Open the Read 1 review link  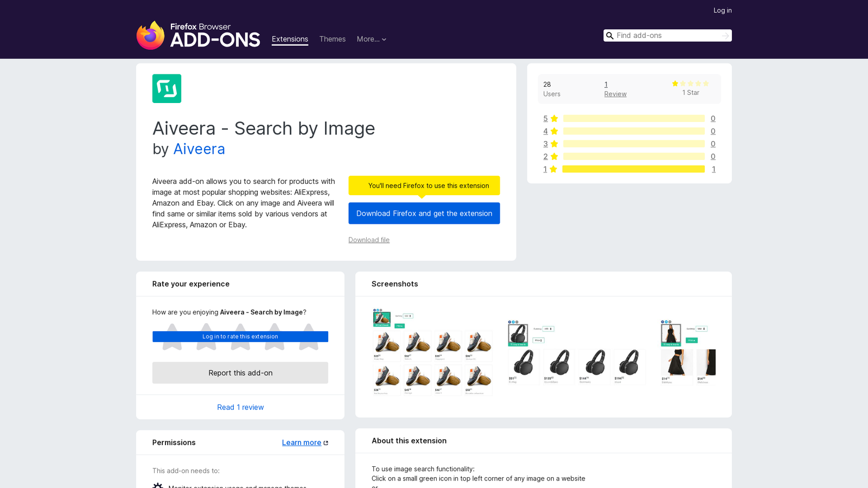tap(240, 407)
